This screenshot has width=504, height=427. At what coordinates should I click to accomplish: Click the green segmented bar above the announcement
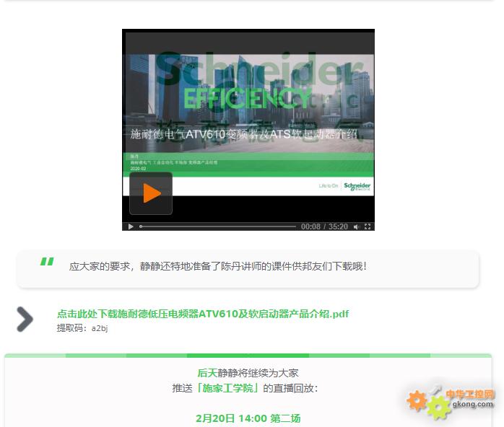pos(248,356)
